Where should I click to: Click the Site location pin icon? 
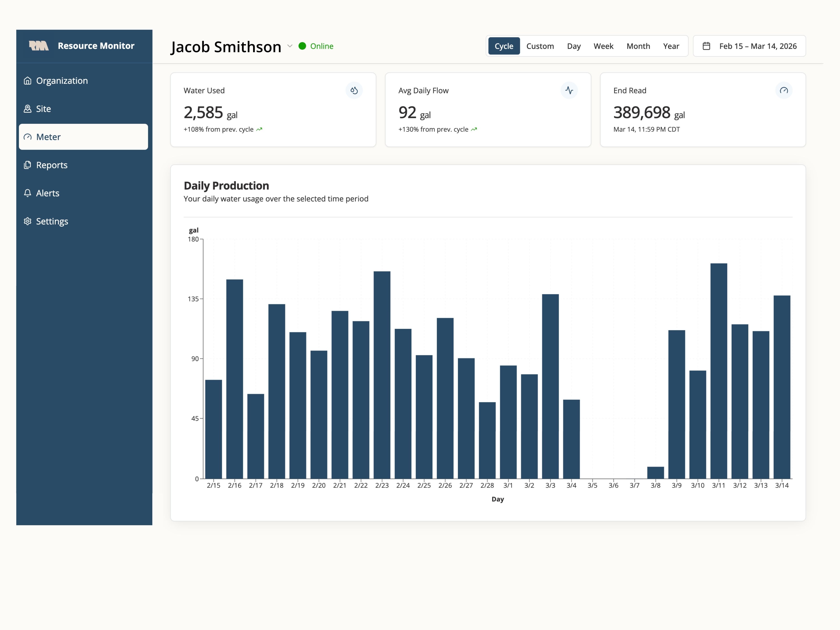27,109
